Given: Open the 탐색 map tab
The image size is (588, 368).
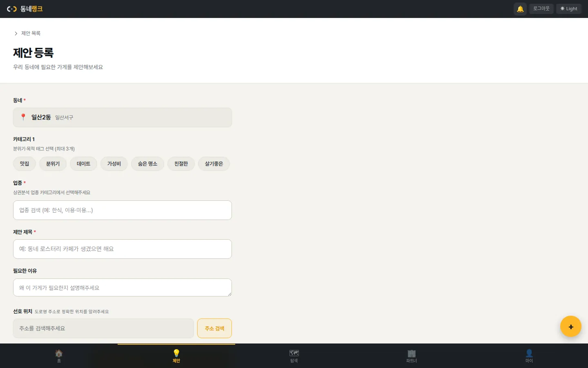Looking at the screenshot, I should (x=294, y=356).
